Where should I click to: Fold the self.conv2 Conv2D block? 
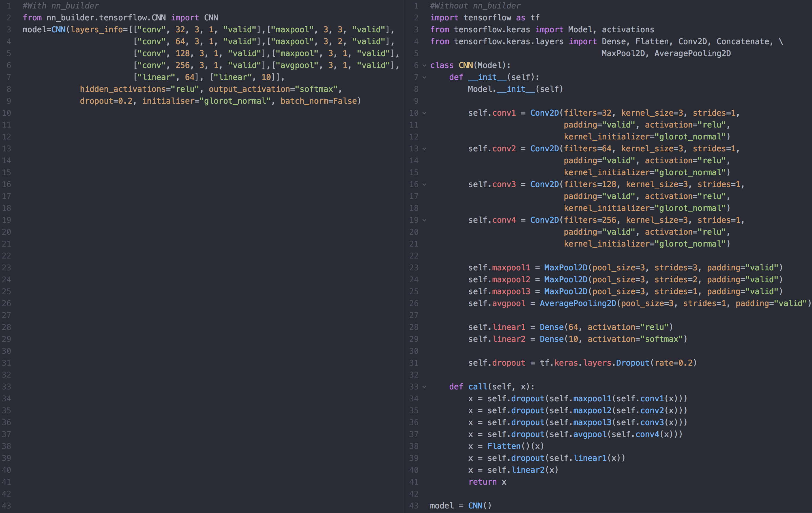tap(424, 149)
